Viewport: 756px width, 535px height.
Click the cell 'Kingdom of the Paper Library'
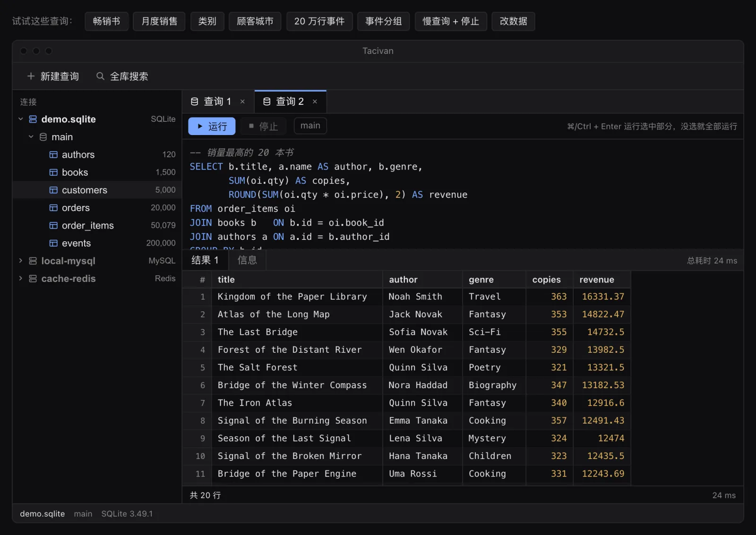297,297
